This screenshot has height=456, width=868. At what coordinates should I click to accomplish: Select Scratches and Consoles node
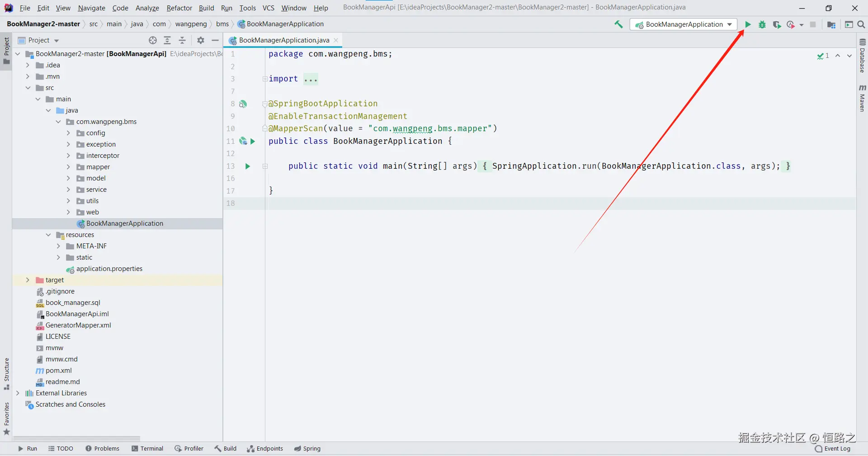pos(71,404)
